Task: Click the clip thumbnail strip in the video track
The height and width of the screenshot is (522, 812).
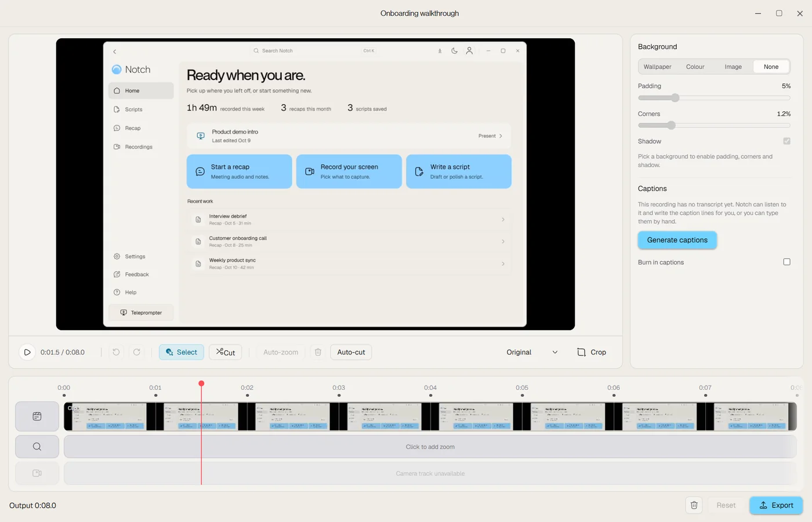Action: pos(430,416)
